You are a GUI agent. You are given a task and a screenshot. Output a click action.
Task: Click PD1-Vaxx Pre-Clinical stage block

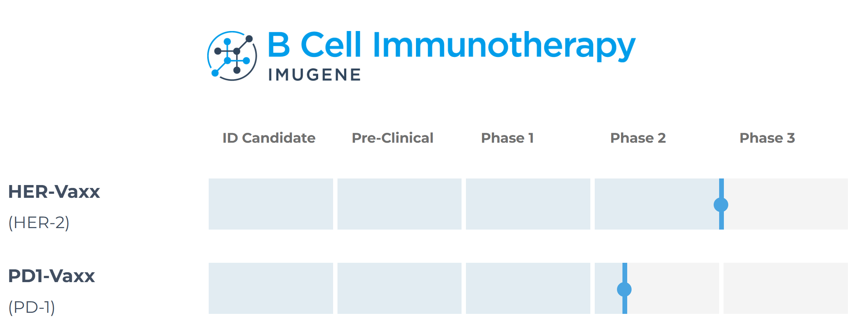(400, 288)
